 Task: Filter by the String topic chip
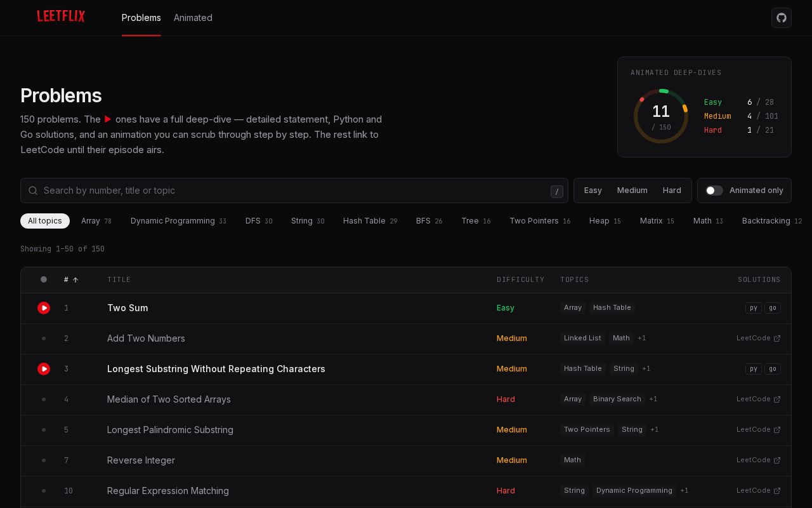(308, 221)
